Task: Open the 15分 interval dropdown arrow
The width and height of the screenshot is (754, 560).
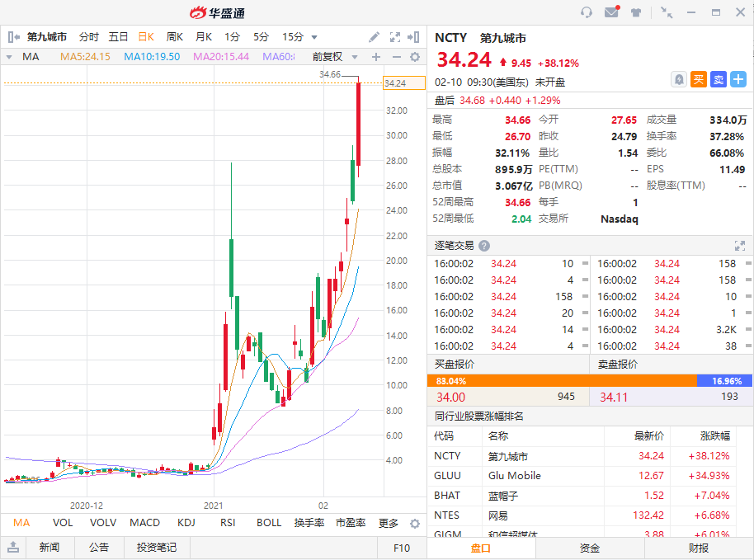Action: (314, 37)
